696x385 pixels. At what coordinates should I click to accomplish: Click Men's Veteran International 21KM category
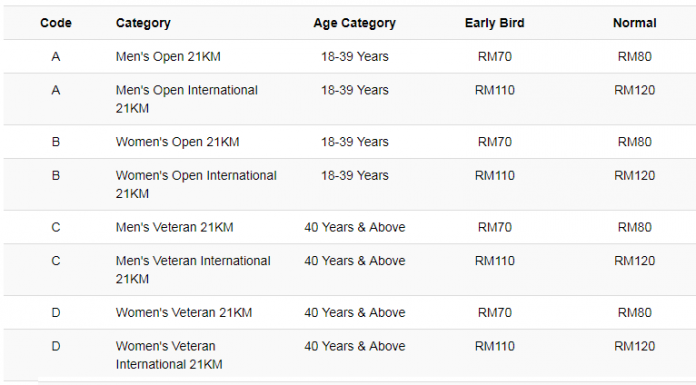pos(193,270)
